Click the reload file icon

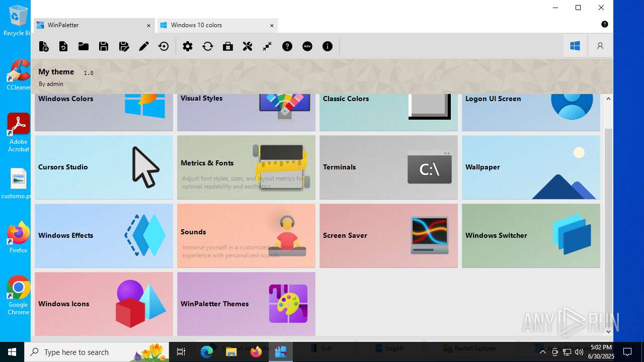click(63, 46)
